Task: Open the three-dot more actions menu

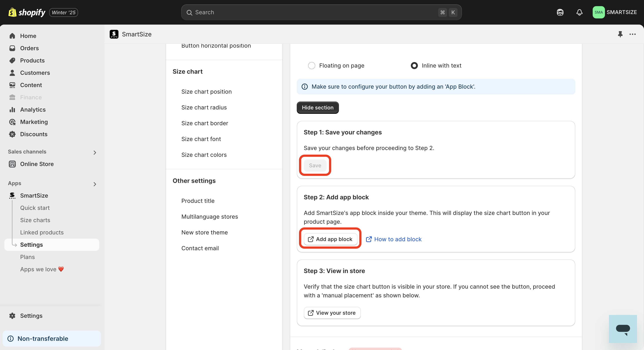Action: 633,34
